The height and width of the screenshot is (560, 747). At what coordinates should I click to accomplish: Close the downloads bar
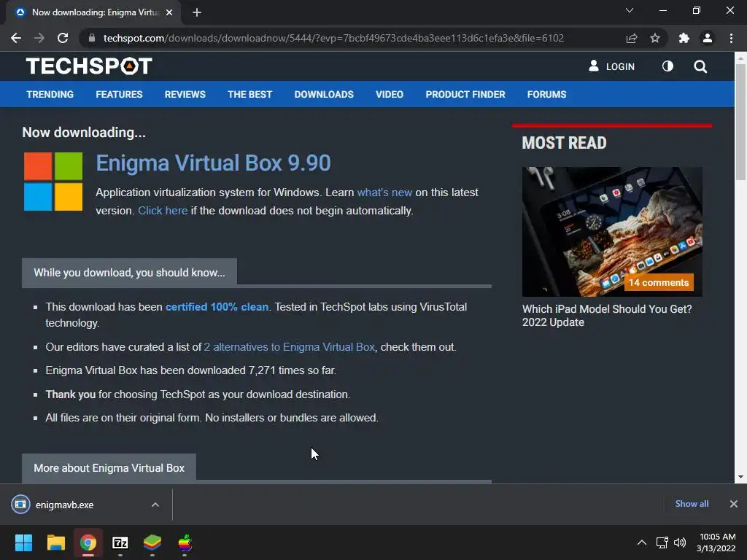point(734,504)
